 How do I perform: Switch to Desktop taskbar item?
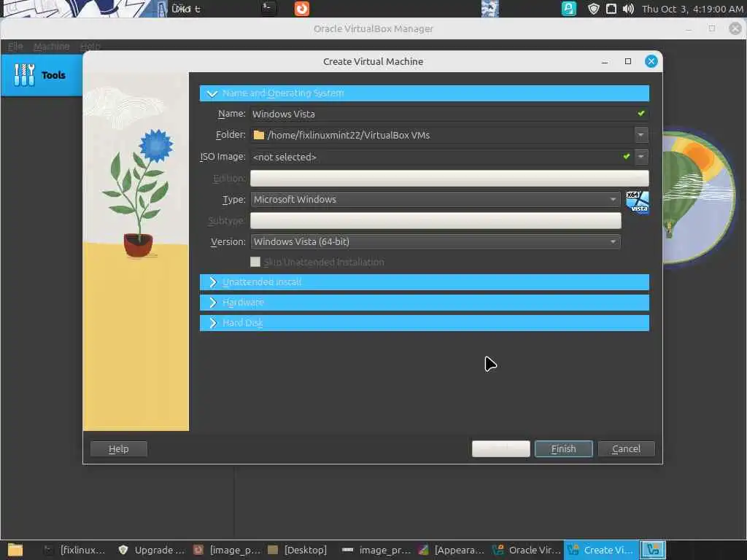(298, 550)
